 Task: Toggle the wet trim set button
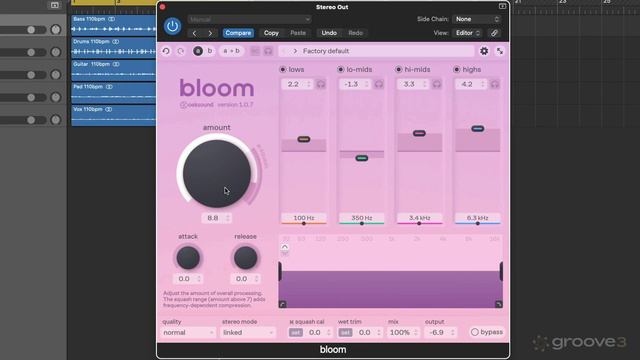345,333
